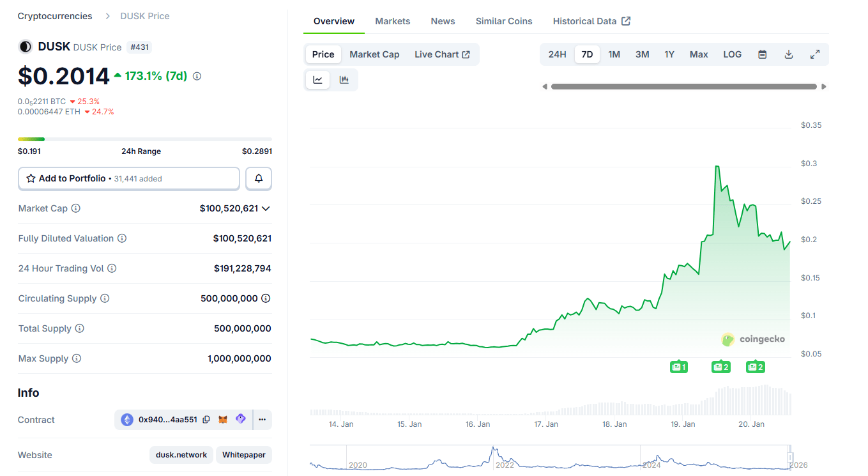Open the Similar Coins tab
The height and width of the screenshot is (476, 868).
[504, 21]
